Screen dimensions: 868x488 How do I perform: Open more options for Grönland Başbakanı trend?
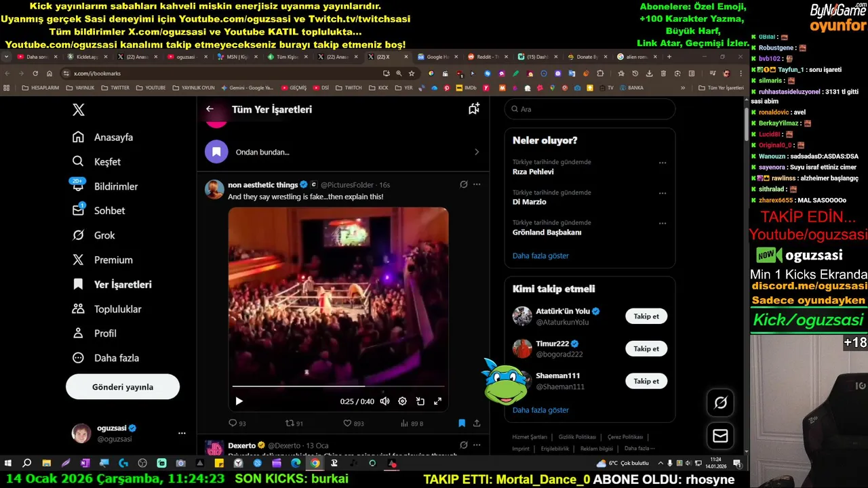[x=663, y=224]
